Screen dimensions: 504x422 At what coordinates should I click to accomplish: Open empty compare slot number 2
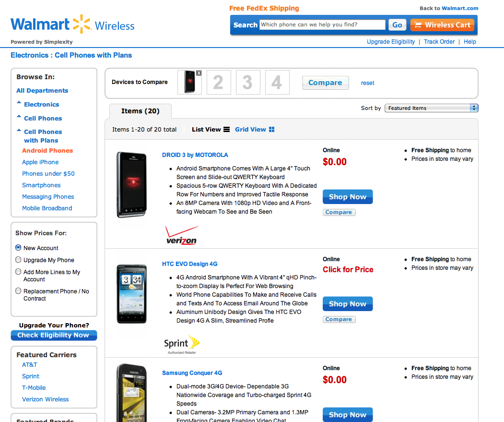(218, 82)
